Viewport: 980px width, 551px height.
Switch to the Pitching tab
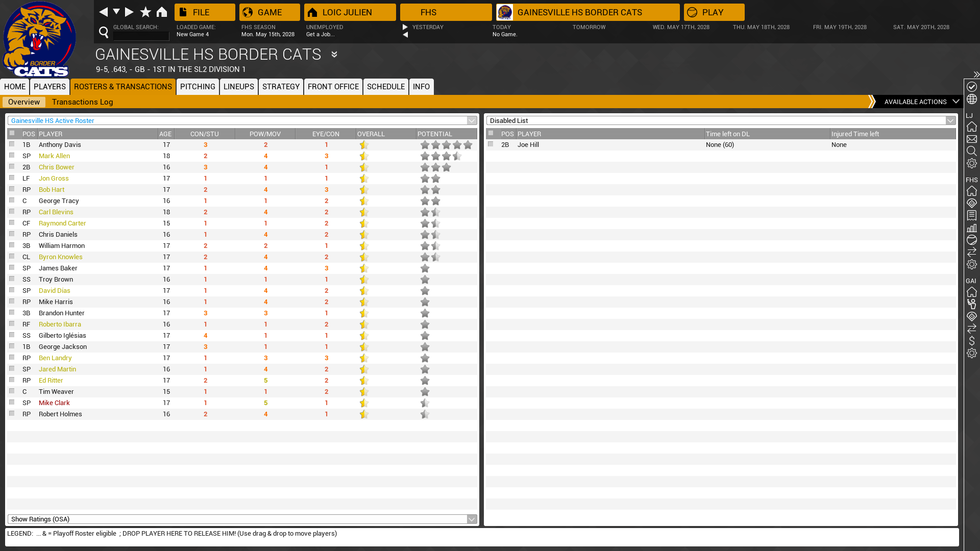click(198, 87)
